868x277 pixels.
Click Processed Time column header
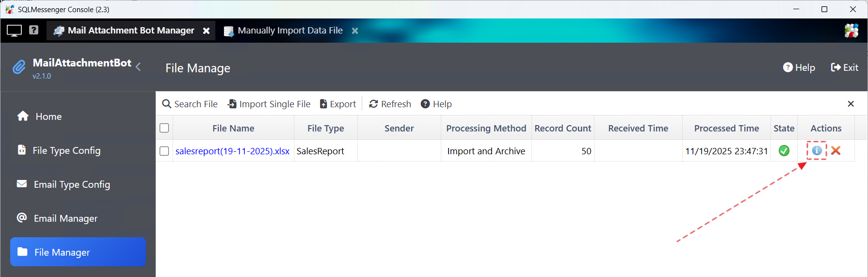(726, 128)
